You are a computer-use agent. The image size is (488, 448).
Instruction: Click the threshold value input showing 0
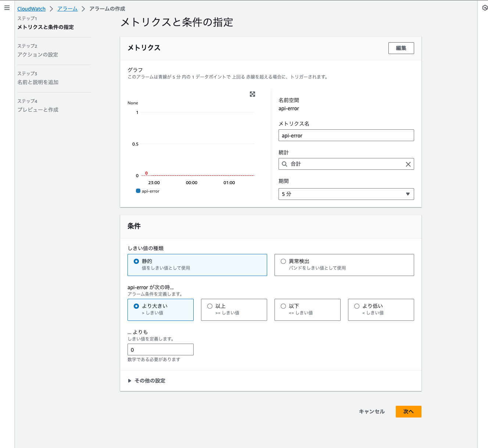pos(161,350)
